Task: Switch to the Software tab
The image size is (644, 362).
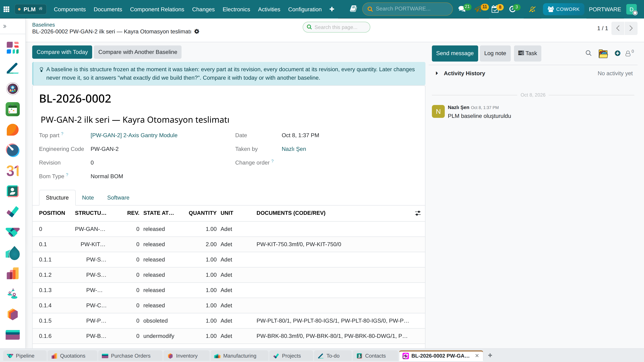Action: [118, 198]
